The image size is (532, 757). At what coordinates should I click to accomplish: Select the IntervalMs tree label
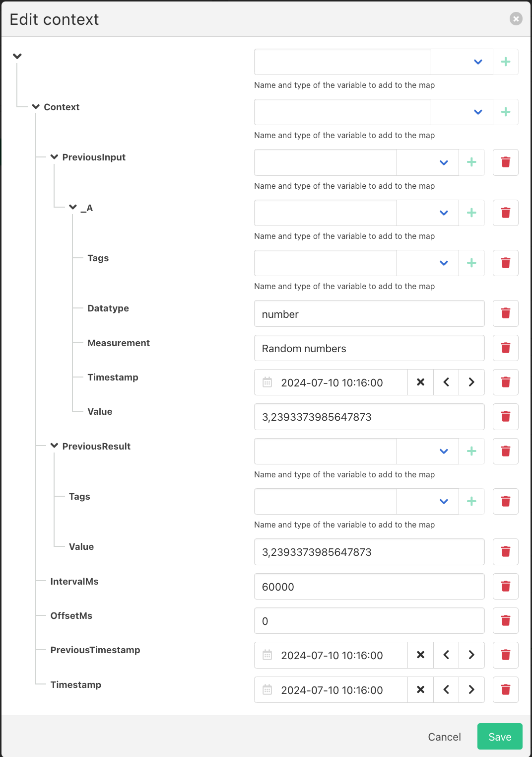(74, 581)
